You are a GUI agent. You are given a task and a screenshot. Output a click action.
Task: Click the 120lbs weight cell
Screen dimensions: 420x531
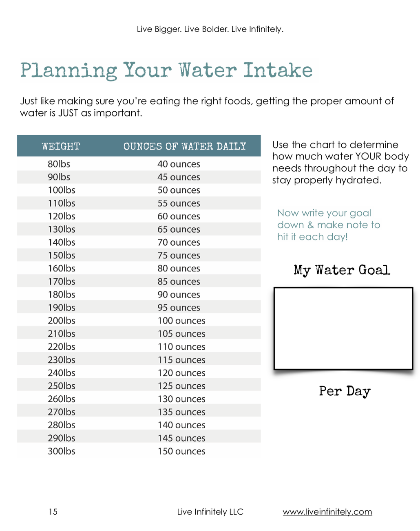[62, 216]
